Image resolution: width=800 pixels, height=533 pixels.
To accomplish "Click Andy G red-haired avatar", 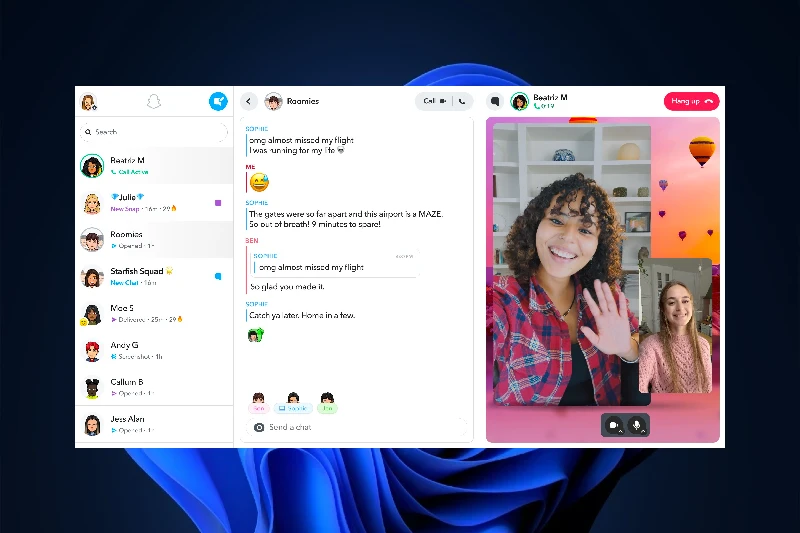I will [92, 351].
